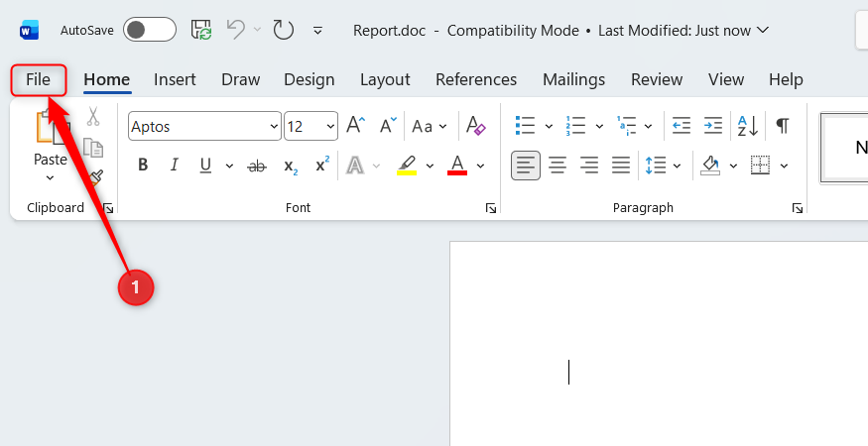Toggle Bold formatting
Image resolution: width=868 pixels, height=446 pixels.
[x=143, y=165]
